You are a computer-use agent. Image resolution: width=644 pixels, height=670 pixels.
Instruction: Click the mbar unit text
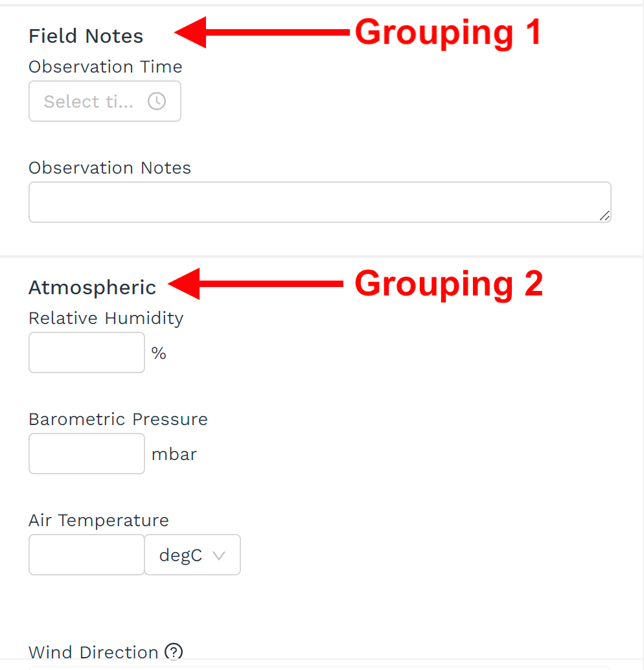click(x=174, y=454)
